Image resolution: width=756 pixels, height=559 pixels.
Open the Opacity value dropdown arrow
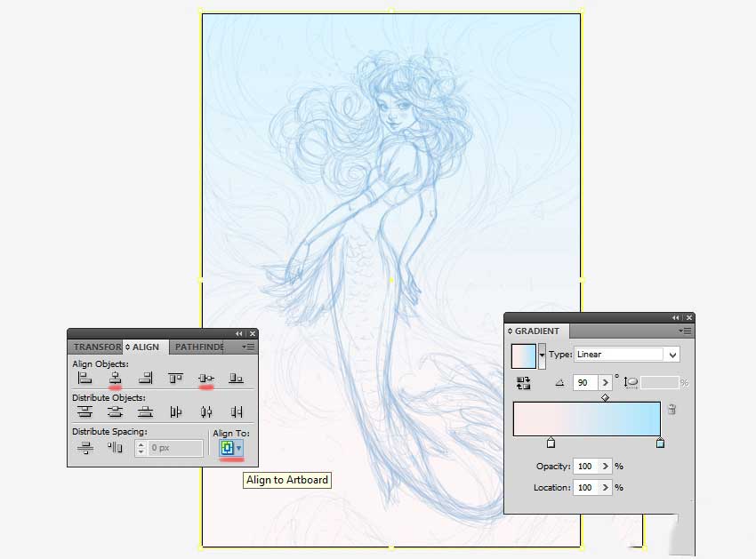[x=605, y=466]
